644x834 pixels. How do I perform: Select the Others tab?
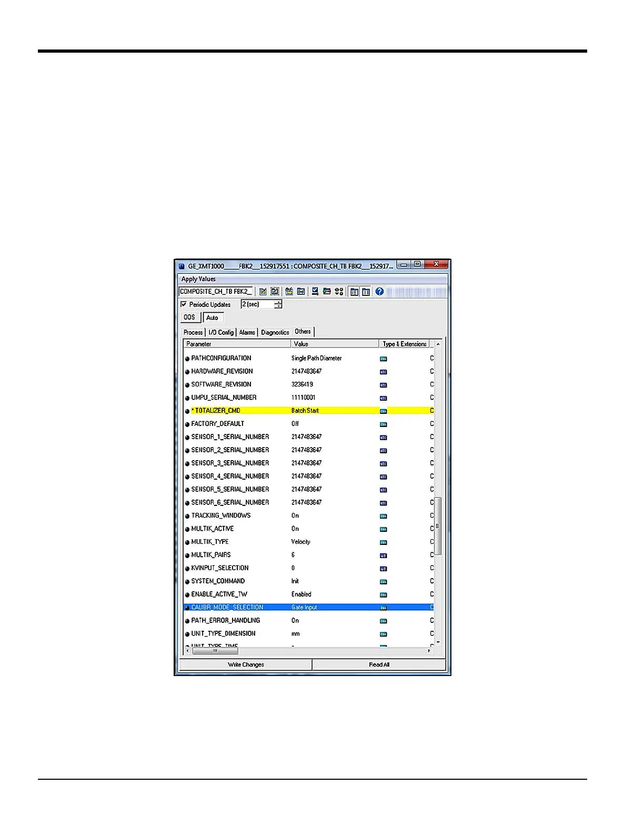303,332
